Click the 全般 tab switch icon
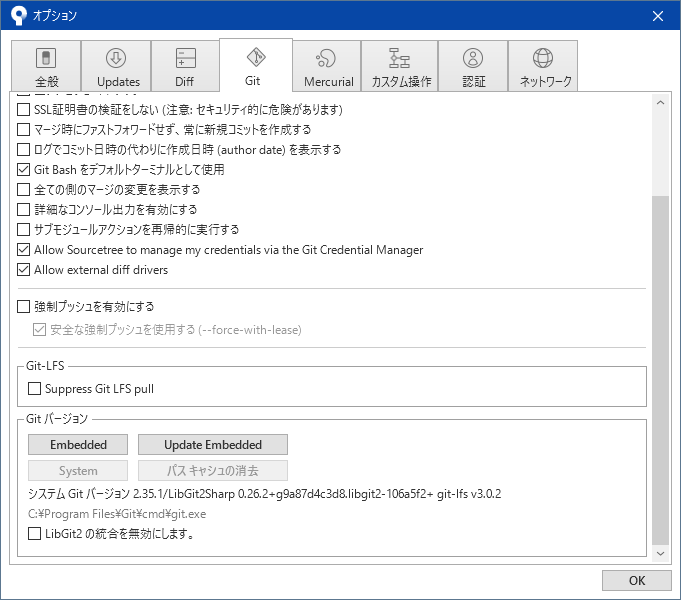Viewport: 681px width, 600px height. 46,58
